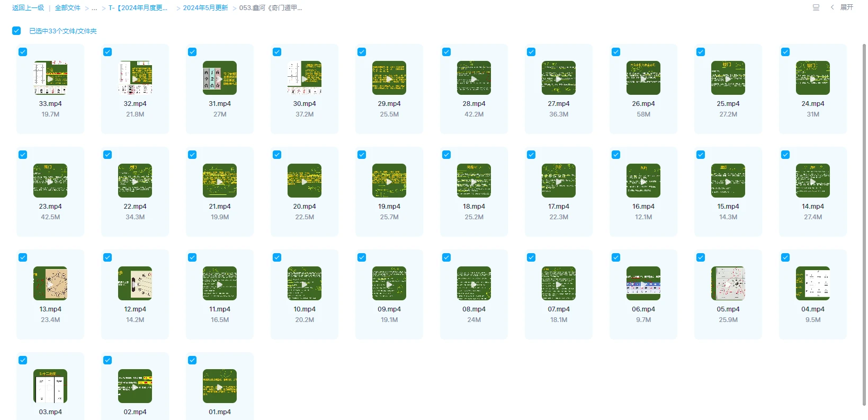This screenshot has width=868, height=420.
Task: Open the 04.mp4 video thumbnail
Action: 813,283
